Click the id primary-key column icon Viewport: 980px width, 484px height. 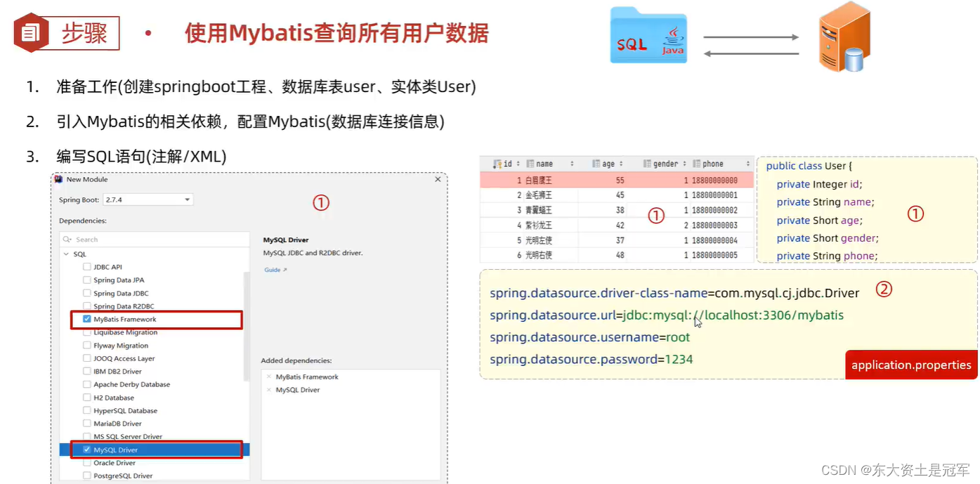[497, 164]
